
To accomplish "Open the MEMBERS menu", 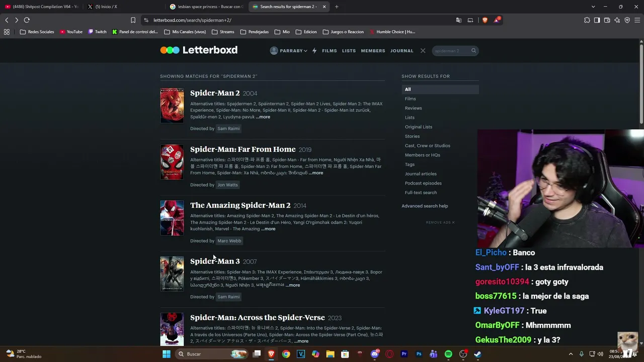I will click(373, 51).
